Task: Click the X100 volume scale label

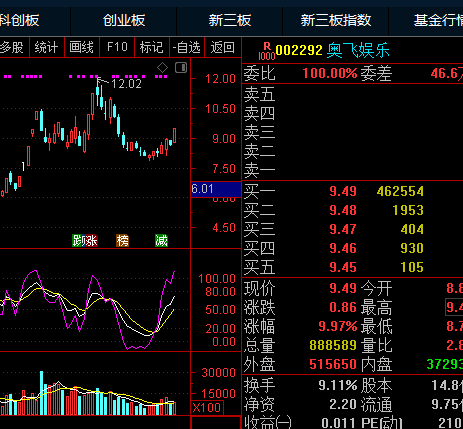Action: click(x=207, y=408)
